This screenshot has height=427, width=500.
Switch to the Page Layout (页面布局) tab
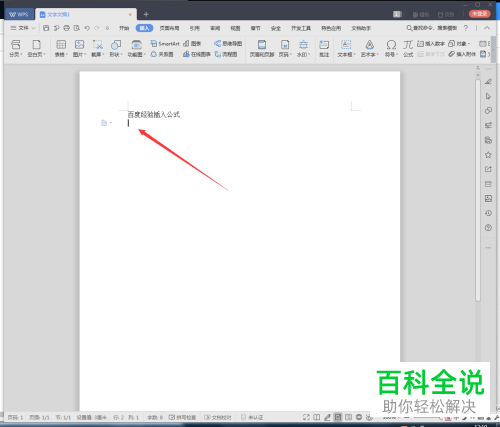point(169,28)
